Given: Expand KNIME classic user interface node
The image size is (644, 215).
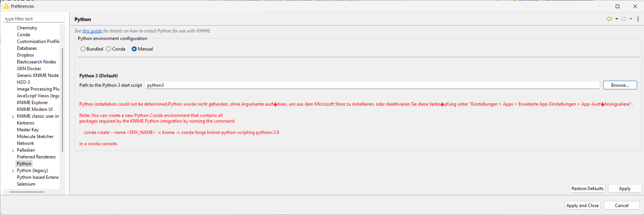Looking at the screenshot, I should 13,116.
